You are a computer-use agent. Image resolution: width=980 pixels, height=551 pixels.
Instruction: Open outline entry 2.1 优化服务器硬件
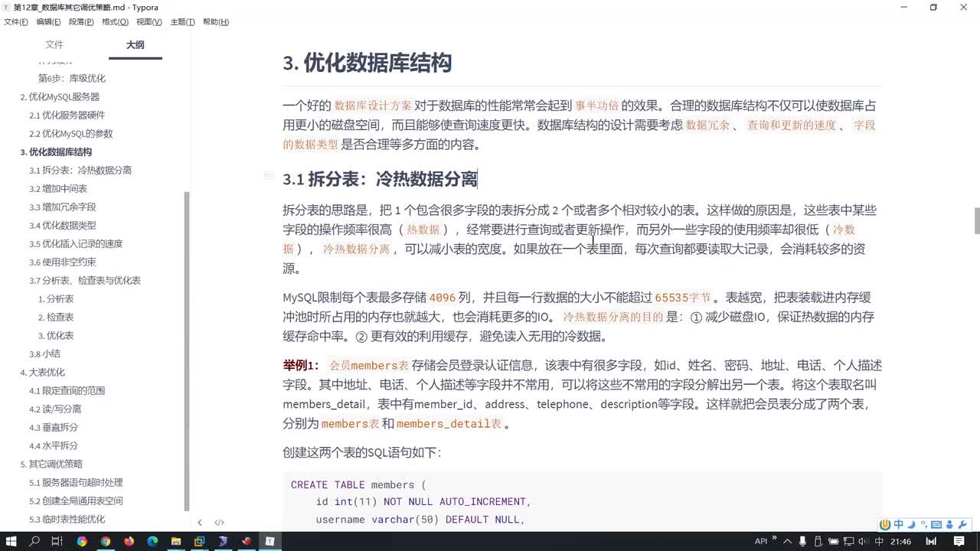[x=67, y=115]
